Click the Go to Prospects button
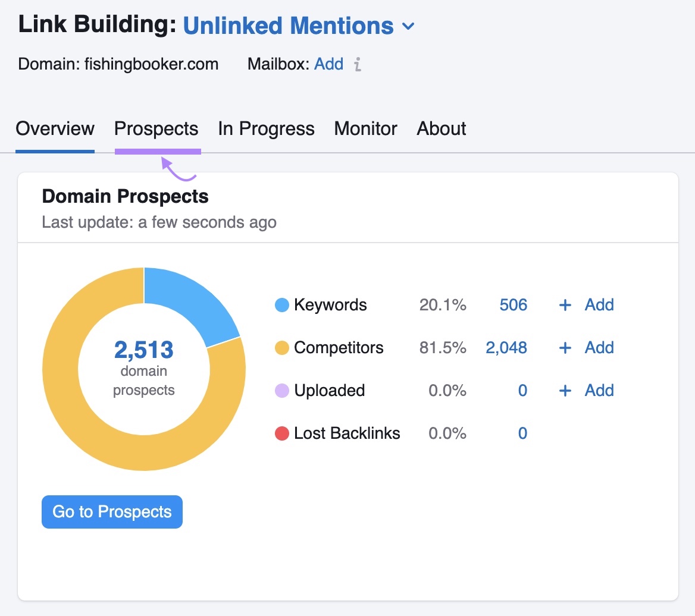 tap(111, 511)
